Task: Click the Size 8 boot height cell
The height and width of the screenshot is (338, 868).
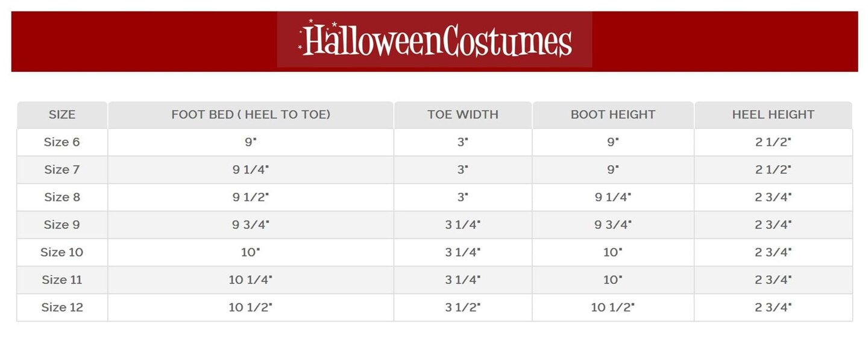Action: coord(613,197)
